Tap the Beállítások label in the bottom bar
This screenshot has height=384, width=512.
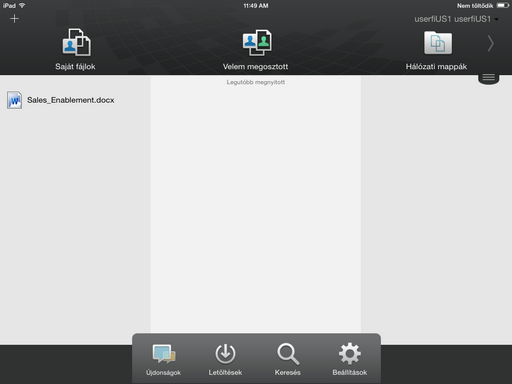pyautogui.click(x=350, y=372)
